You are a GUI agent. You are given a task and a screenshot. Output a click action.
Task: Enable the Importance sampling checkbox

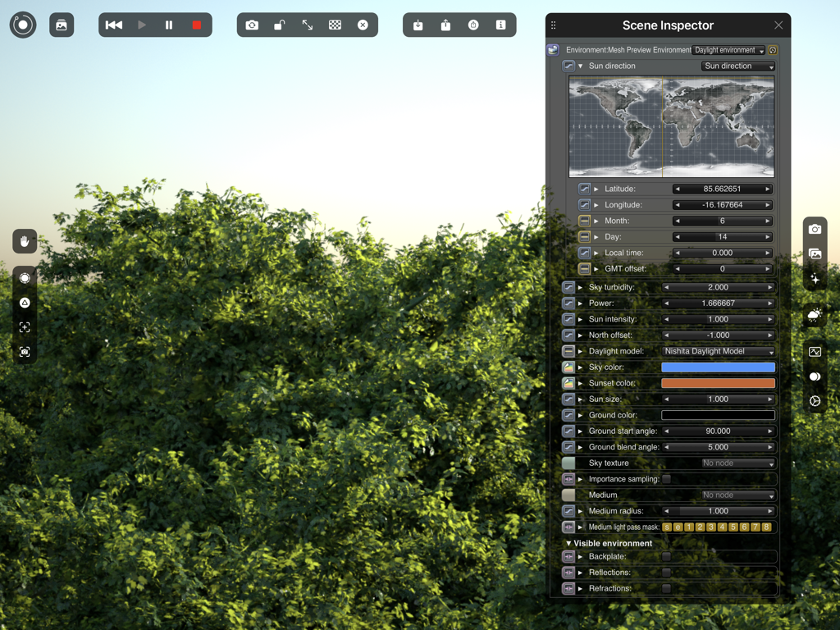[666, 479]
